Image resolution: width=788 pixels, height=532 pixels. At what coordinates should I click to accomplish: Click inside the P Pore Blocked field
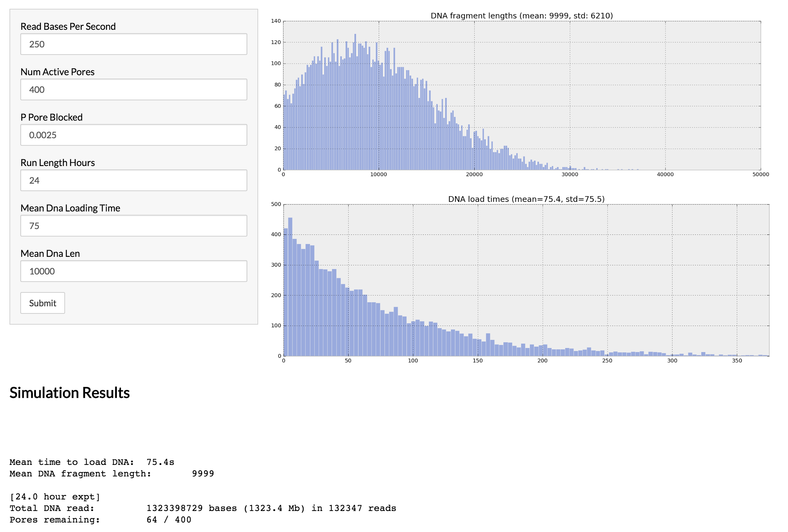[133, 135]
